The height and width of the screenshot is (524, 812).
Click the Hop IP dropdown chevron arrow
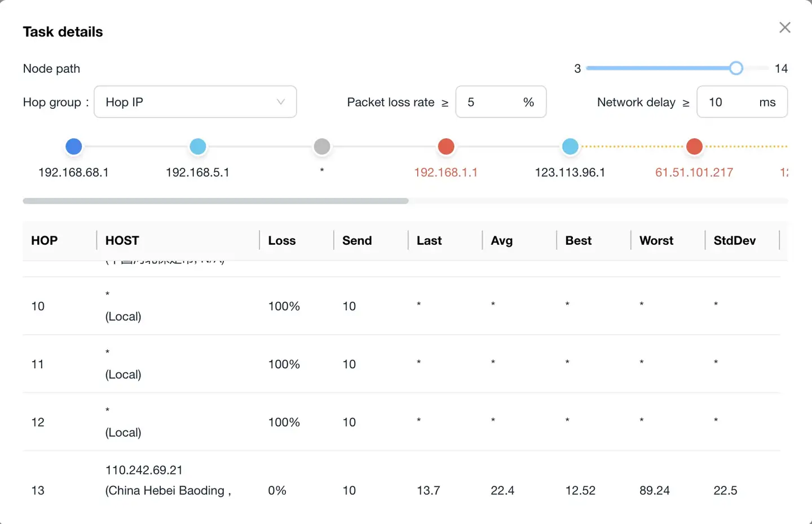280,102
